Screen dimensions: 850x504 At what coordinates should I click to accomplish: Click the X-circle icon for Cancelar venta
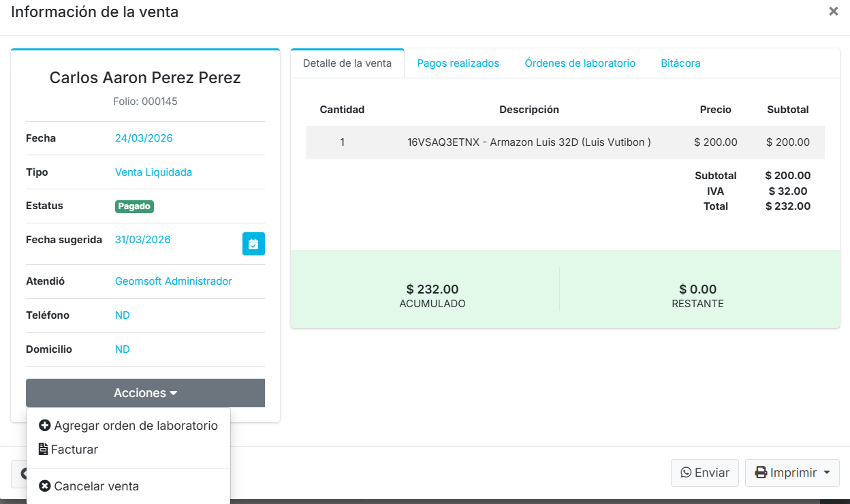coord(45,486)
